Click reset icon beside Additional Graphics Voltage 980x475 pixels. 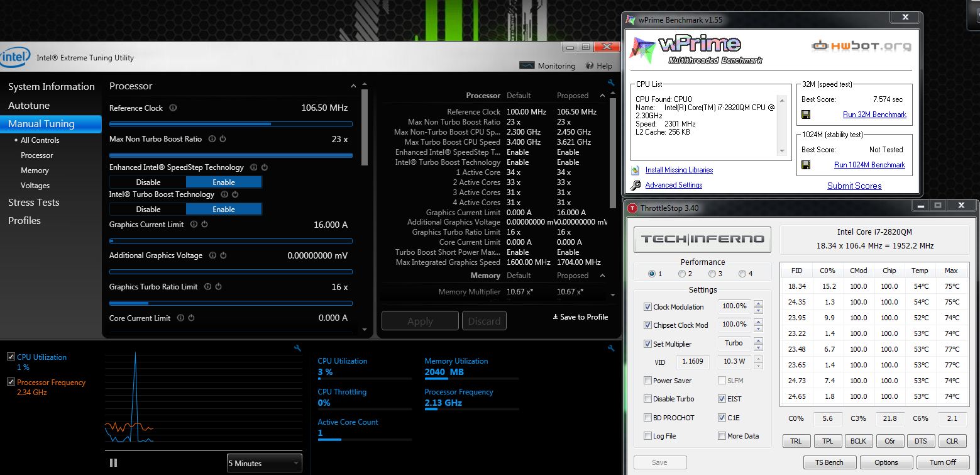click(x=223, y=255)
